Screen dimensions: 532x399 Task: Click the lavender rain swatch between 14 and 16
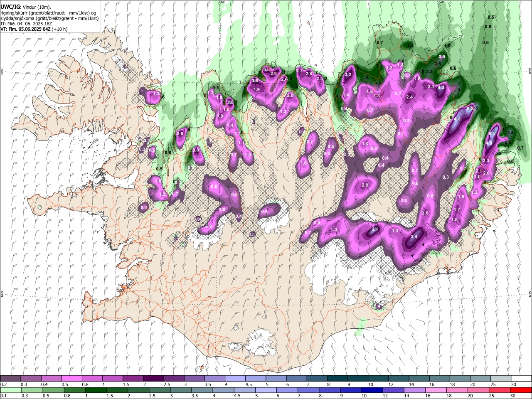click(415, 390)
